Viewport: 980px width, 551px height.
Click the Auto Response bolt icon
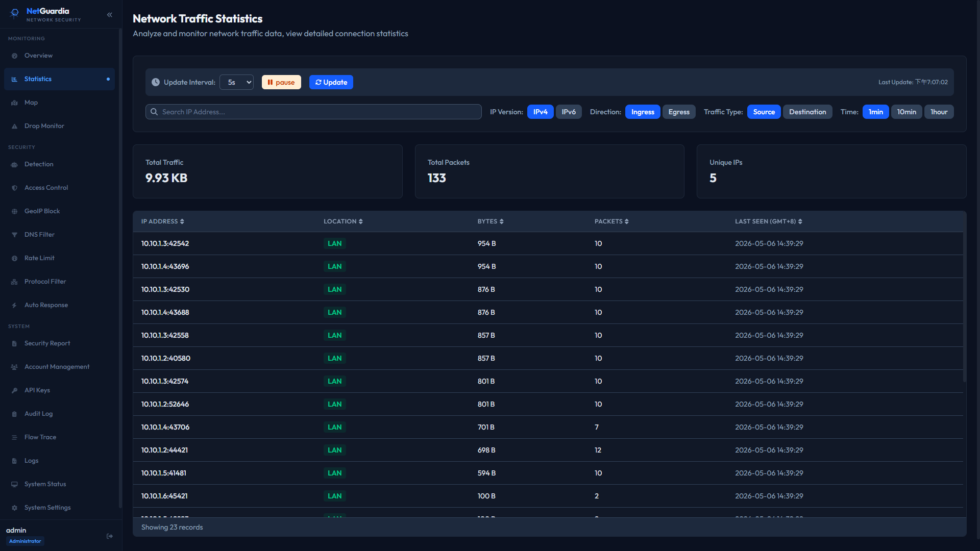click(x=14, y=305)
